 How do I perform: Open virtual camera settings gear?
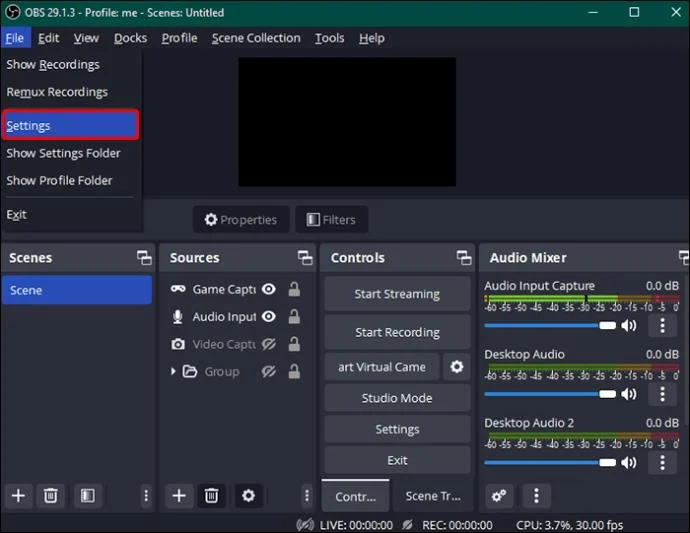(457, 367)
